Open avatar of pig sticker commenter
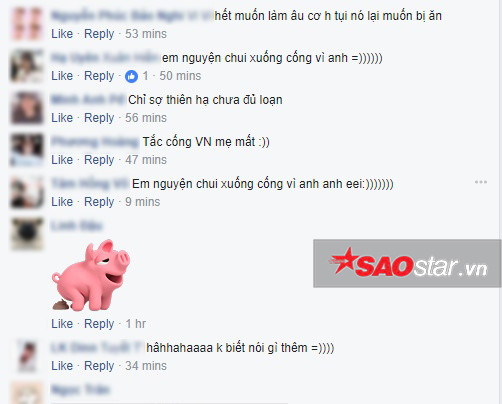The height and width of the screenshot is (404, 502). (x=27, y=234)
